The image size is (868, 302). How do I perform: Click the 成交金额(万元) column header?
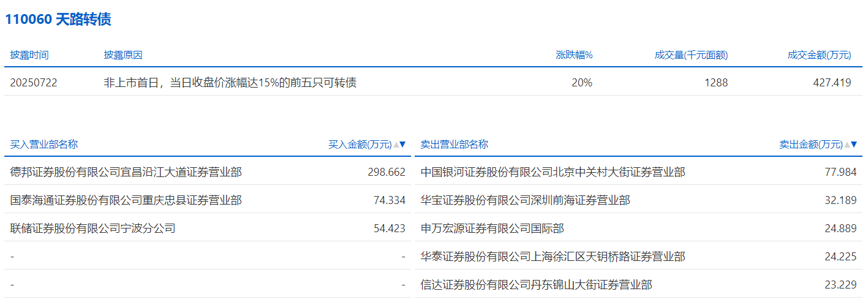(x=819, y=55)
